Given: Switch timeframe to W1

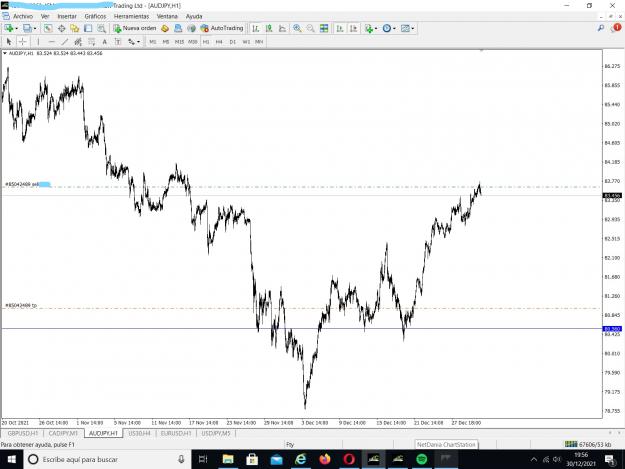Looking at the screenshot, I should pos(246,42).
